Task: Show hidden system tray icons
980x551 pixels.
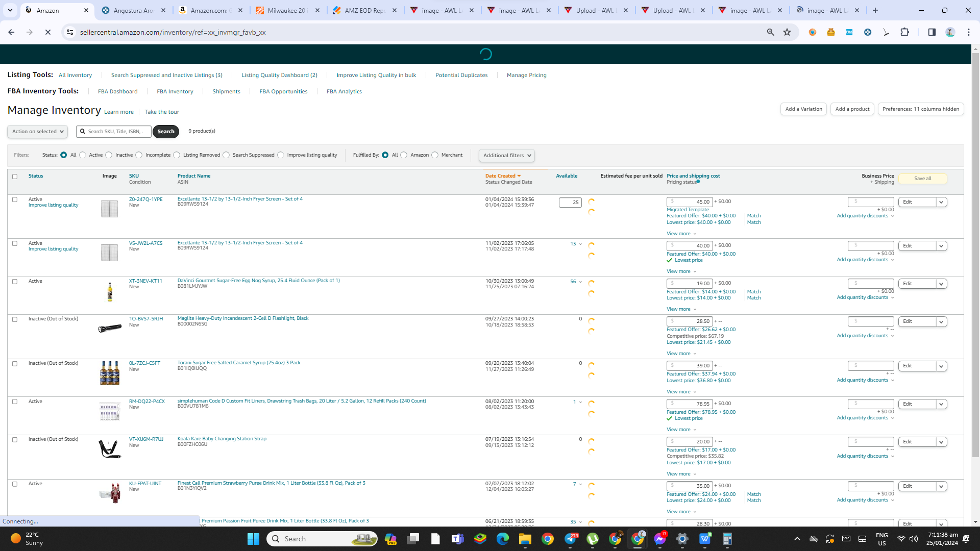Action: pyautogui.click(x=797, y=539)
